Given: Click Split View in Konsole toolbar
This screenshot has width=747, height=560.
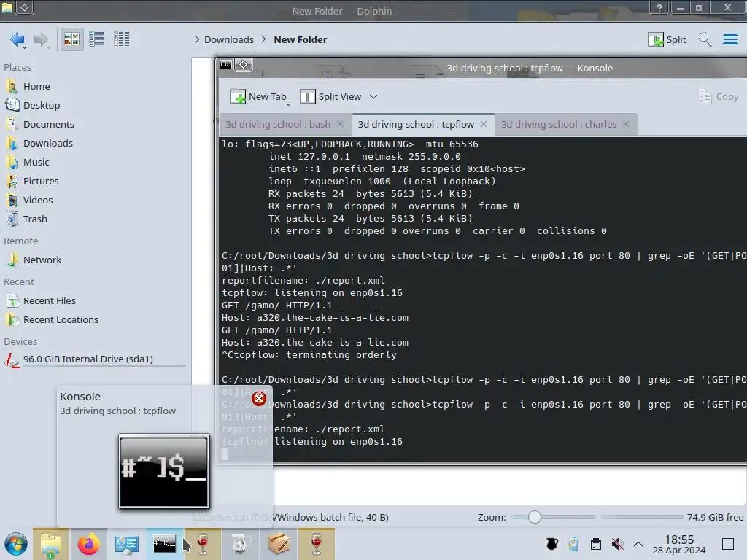Looking at the screenshot, I should click(x=330, y=97).
